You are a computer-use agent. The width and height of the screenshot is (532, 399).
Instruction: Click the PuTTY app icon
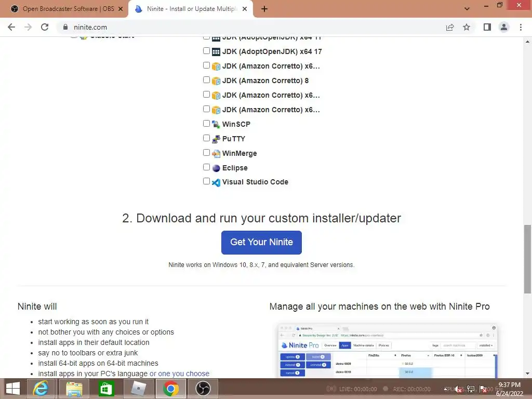216,139
